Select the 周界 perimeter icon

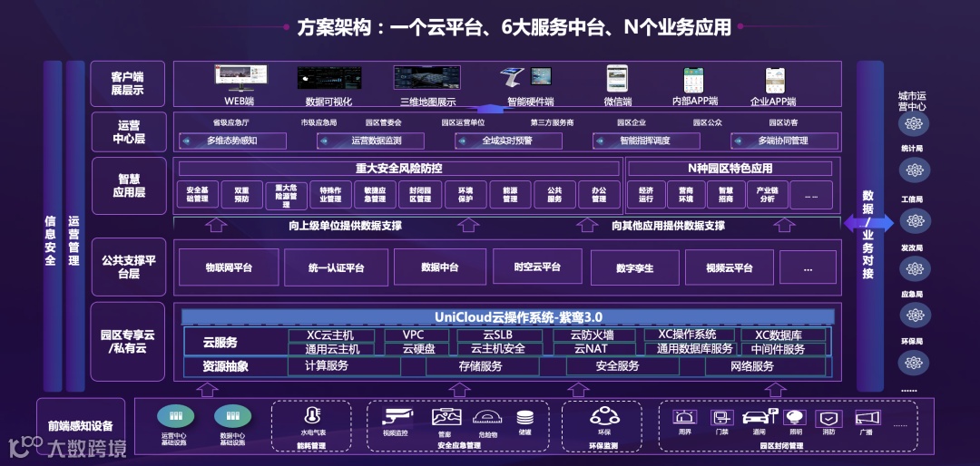click(x=684, y=417)
